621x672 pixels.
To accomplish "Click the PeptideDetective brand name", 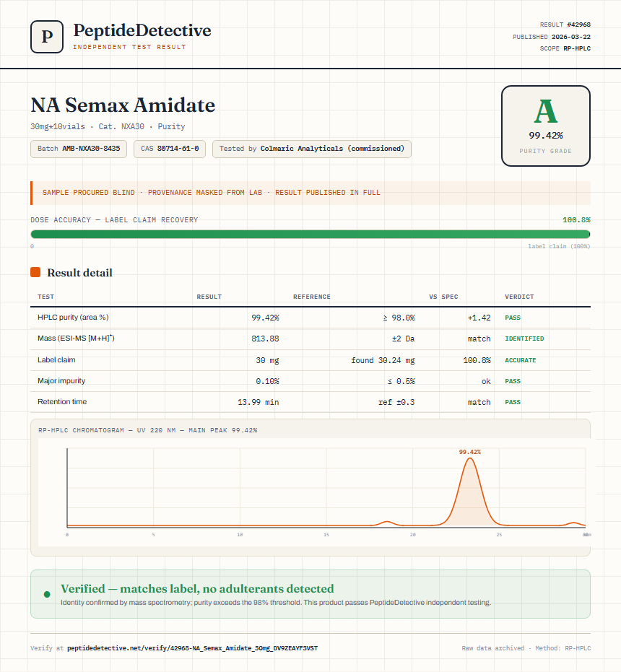I will tap(142, 30).
